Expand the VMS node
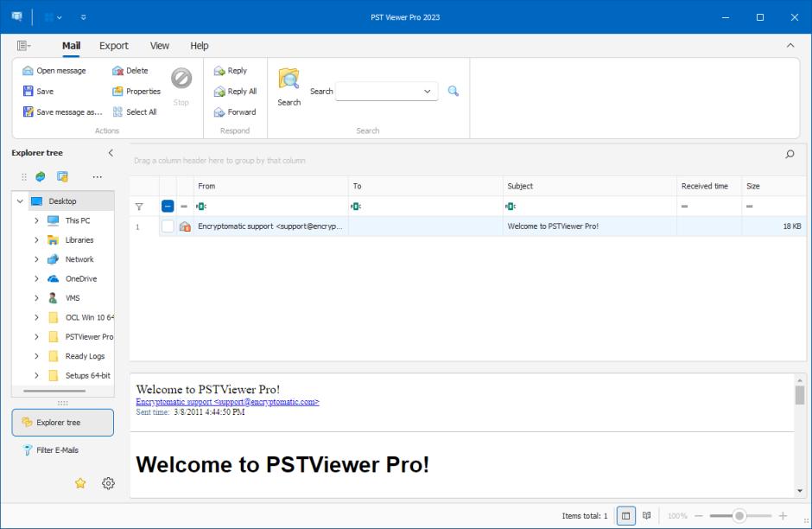 [36, 298]
